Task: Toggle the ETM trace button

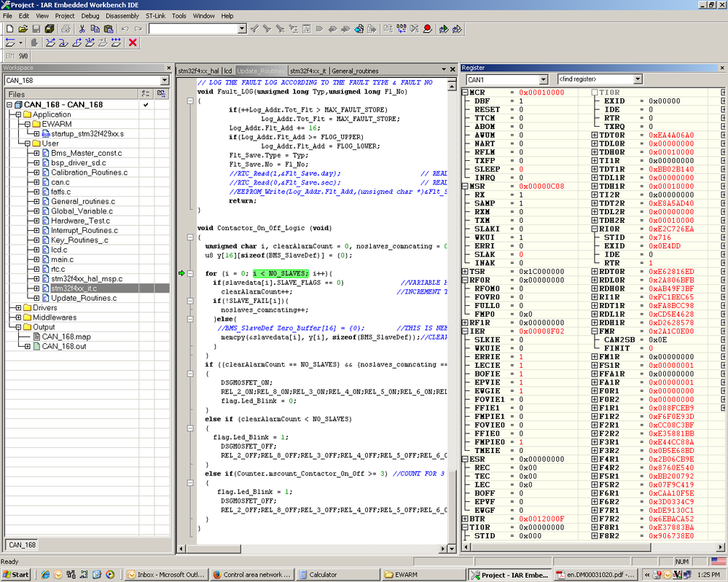Action: [9, 56]
